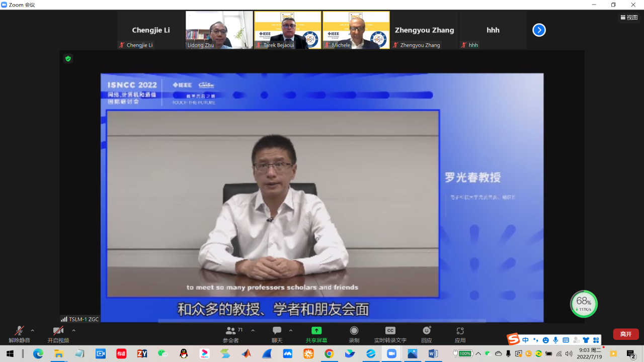644x362 pixels.
Task: Open Microsoft Word from the taskbar
Action: (x=433, y=354)
